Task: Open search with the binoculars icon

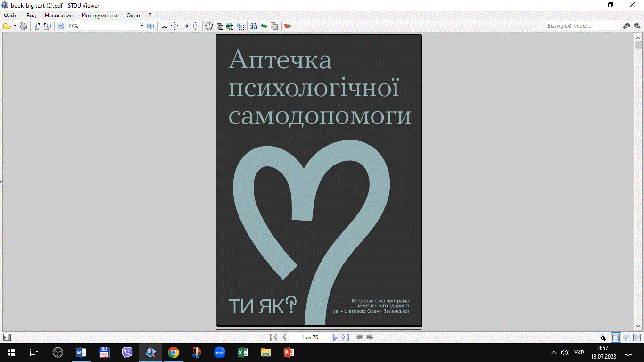Action: pos(254,26)
